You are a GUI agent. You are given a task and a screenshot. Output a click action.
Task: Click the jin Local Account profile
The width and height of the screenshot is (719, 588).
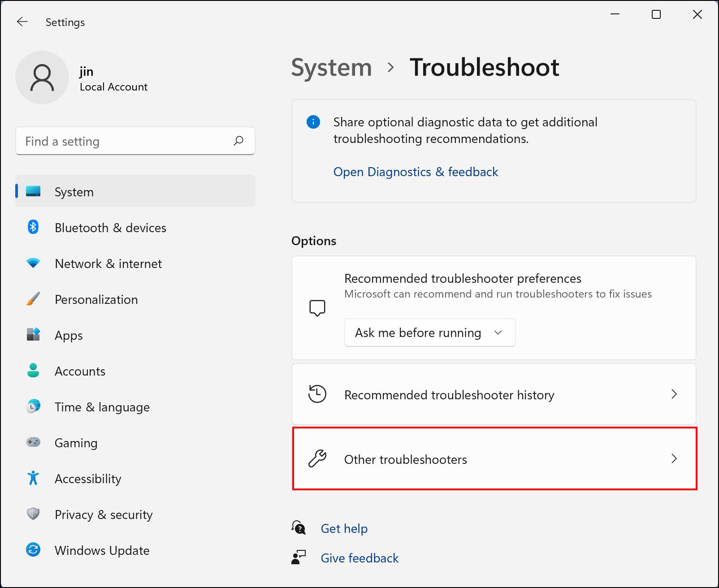click(x=82, y=78)
